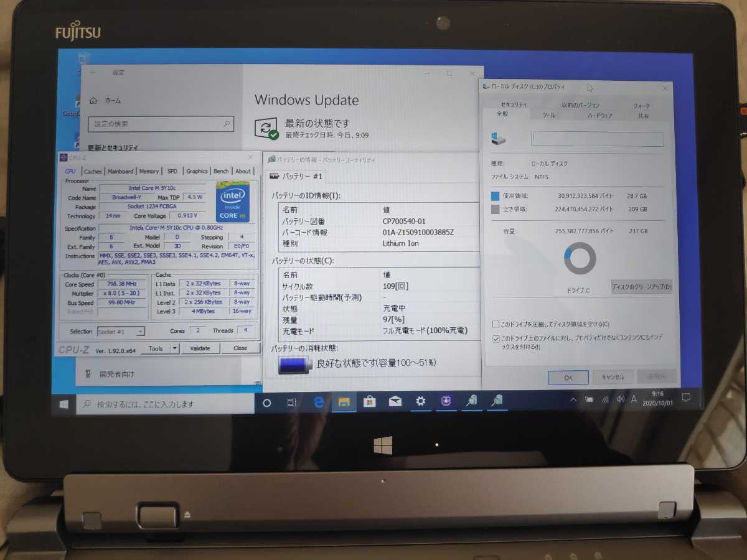Click the volume speaker tray icon
This screenshot has height=560, width=747.
click(620, 398)
